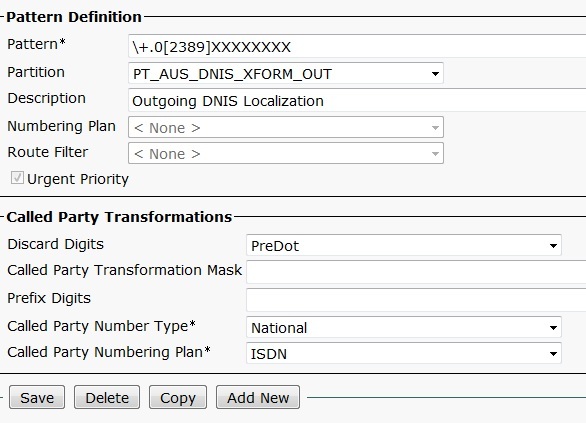
Task: Open the Called Party Number Type dropdown
Action: click(x=404, y=327)
